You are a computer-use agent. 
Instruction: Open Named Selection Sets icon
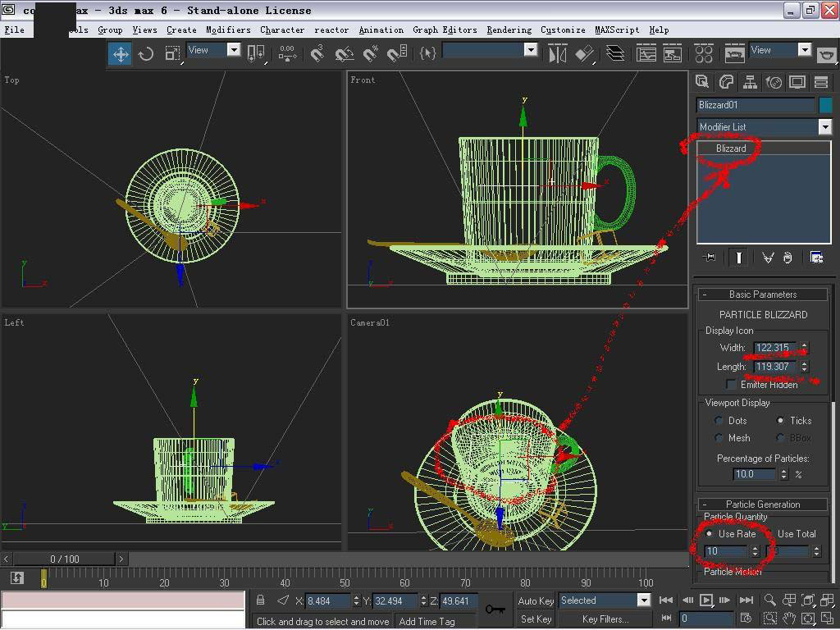pos(427,53)
